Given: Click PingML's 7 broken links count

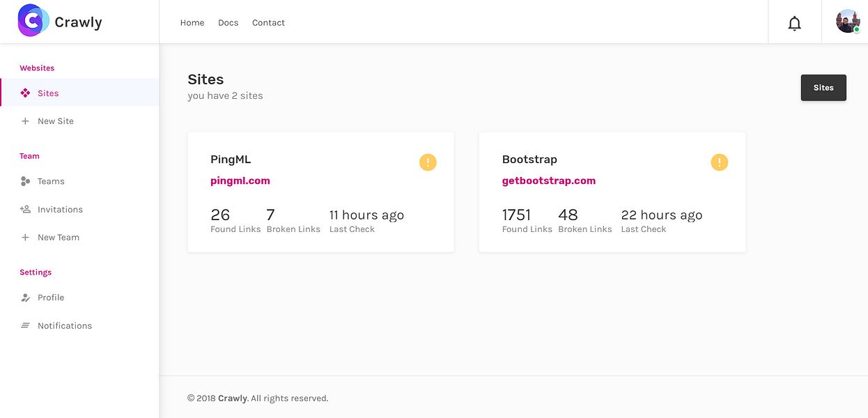Looking at the screenshot, I should [271, 215].
